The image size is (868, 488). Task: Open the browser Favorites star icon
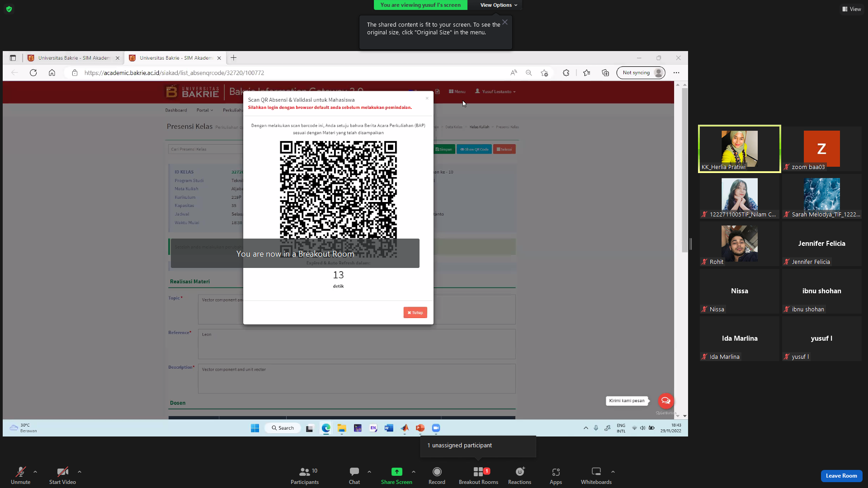[x=586, y=73]
